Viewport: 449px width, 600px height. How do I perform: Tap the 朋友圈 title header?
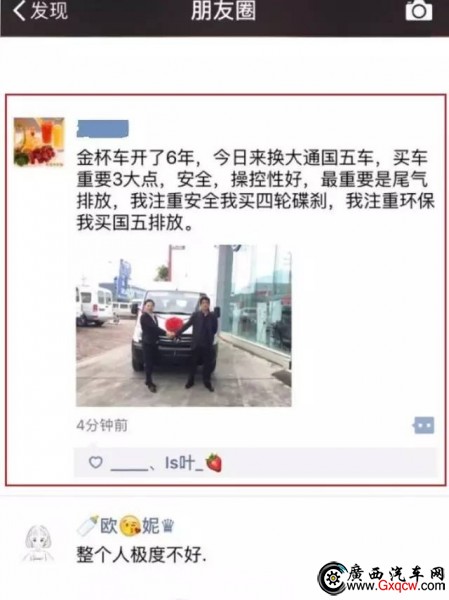tap(224, 10)
